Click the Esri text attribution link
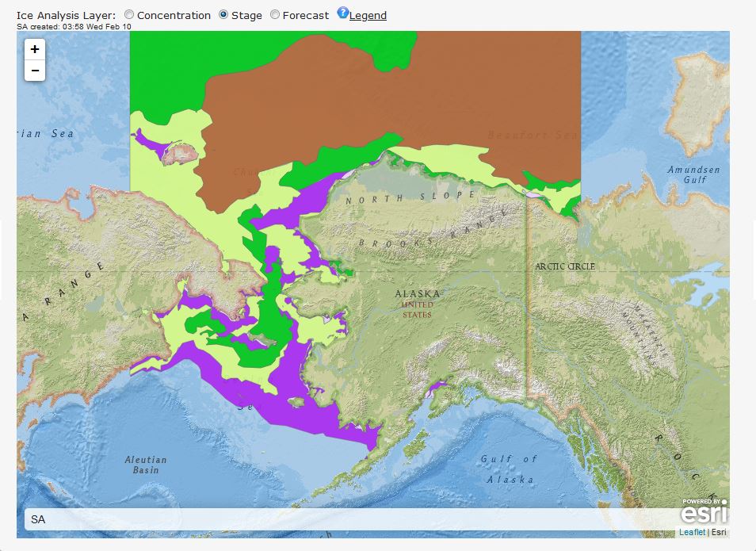 tap(719, 533)
